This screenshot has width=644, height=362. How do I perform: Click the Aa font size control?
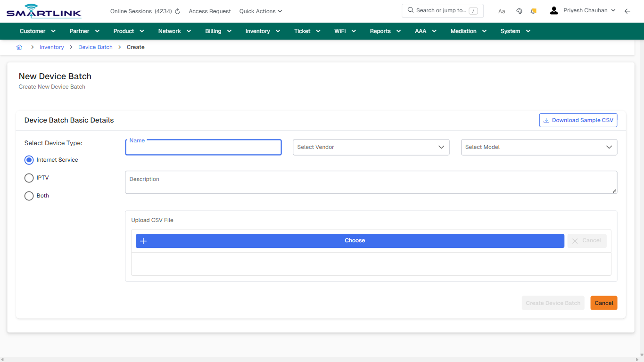click(x=502, y=11)
